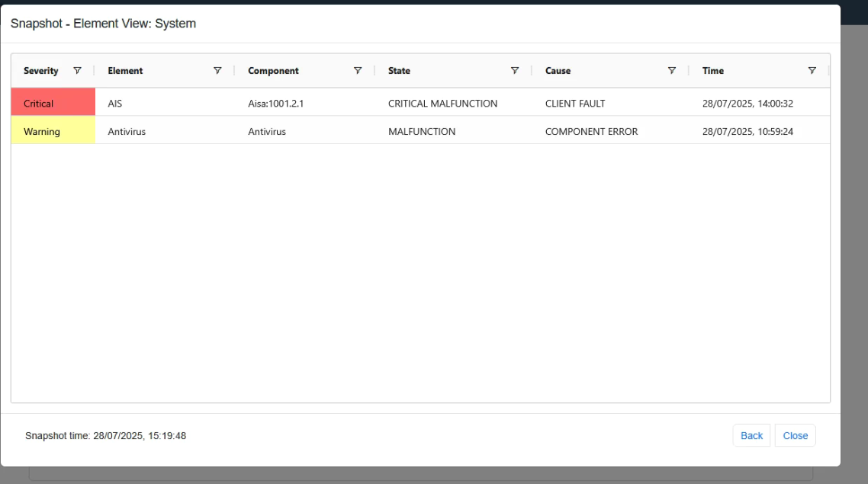Select the AIS element cell
This screenshot has width=868, height=484.
[x=165, y=103]
